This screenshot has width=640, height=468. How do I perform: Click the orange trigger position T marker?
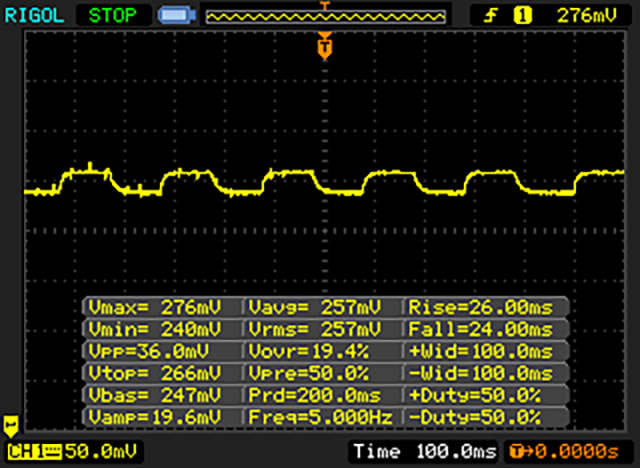[x=324, y=47]
